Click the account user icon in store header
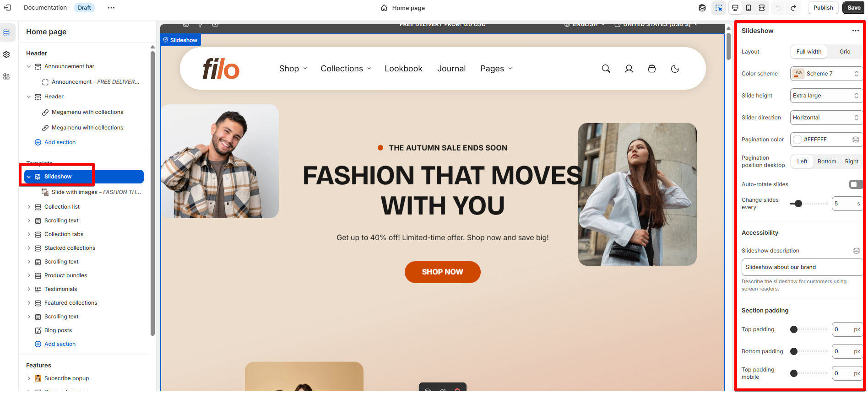Screen dimensions: 868x393 pos(629,69)
